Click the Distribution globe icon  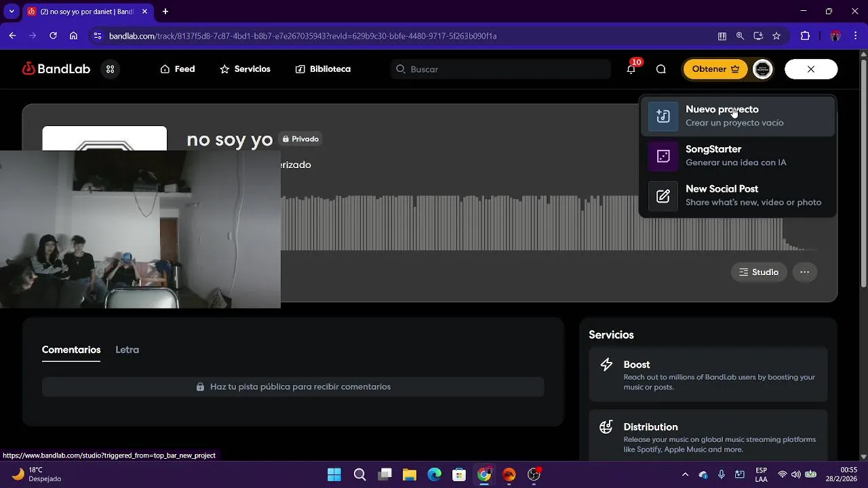pyautogui.click(x=606, y=427)
